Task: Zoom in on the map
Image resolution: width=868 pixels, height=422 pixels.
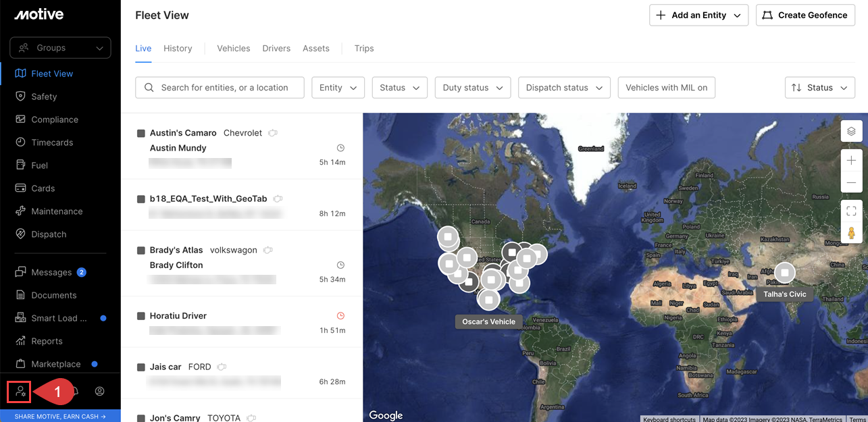Action: point(851,161)
